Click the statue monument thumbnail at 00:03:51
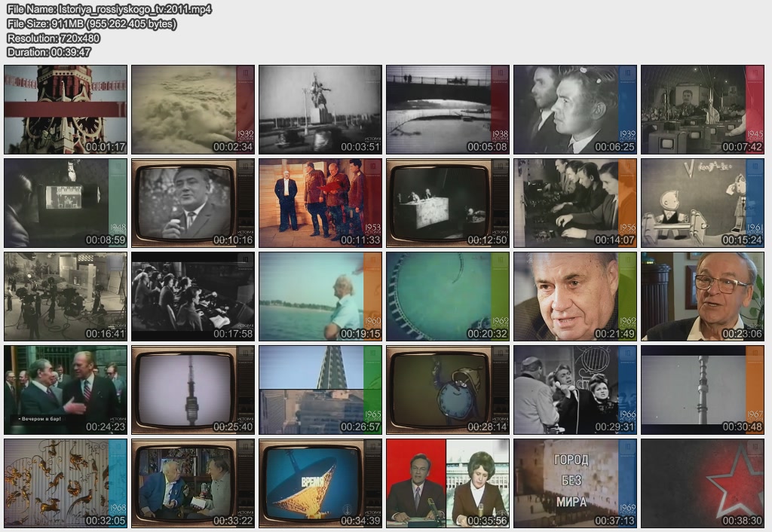Screen dimensions: 772x532 [320, 109]
